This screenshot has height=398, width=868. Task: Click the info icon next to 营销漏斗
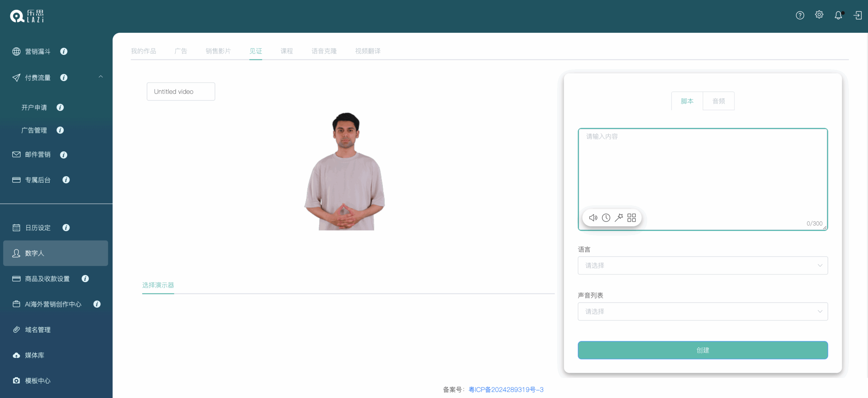tap(64, 51)
